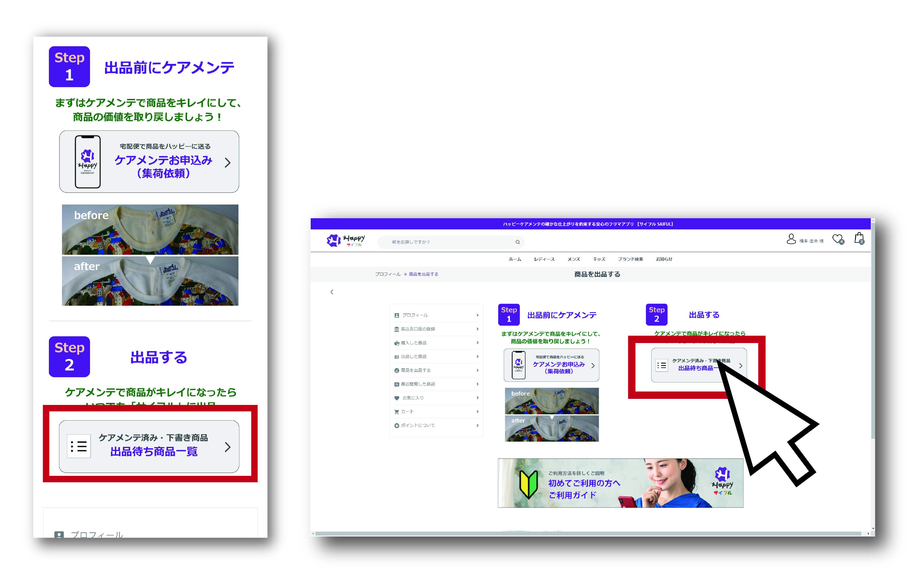Click the star icon beside ポイントについて
The image size is (924, 586).
point(397,426)
